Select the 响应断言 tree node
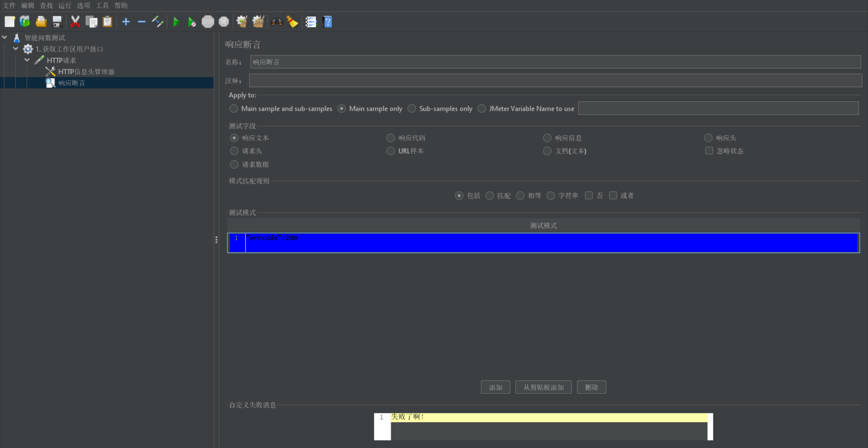The image size is (868, 448). pyautogui.click(x=71, y=83)
